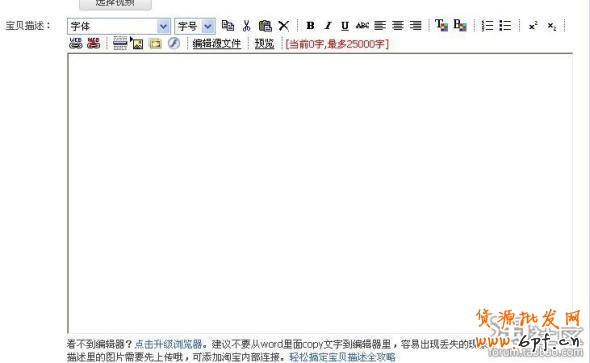
Task: Insert a bulleted list
Action: tap(505, 26)
